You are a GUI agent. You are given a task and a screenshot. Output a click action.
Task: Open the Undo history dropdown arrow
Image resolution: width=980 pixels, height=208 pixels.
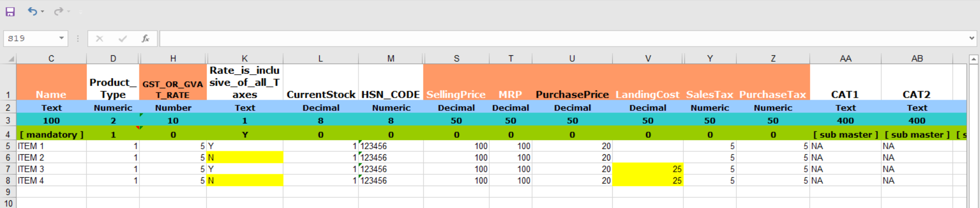click(42, 11)
